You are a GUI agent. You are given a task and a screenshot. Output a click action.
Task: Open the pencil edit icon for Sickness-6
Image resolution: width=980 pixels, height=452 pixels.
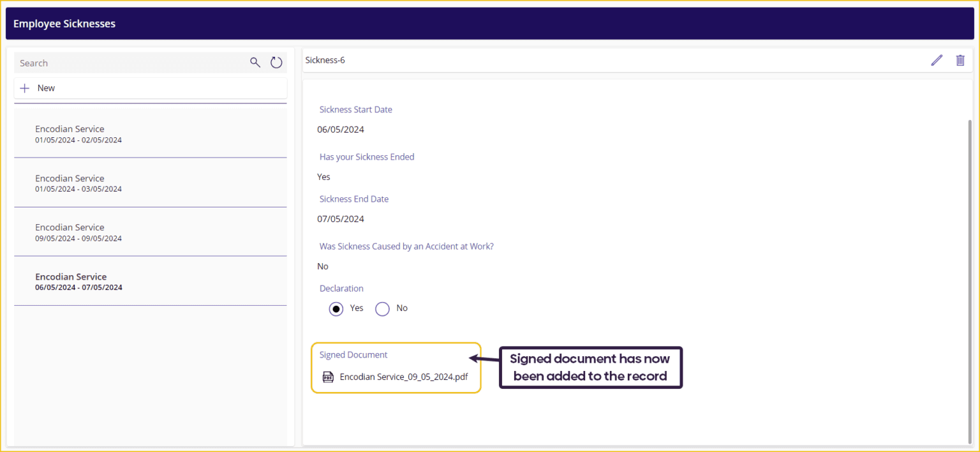click(x=936, y=59)
